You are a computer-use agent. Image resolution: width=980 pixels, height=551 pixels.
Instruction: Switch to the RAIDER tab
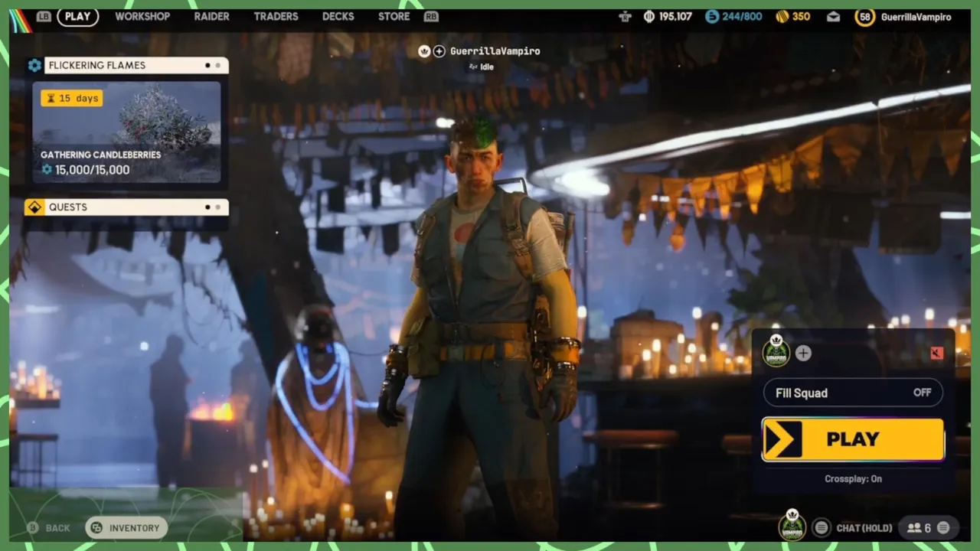(x=212, y=16)
